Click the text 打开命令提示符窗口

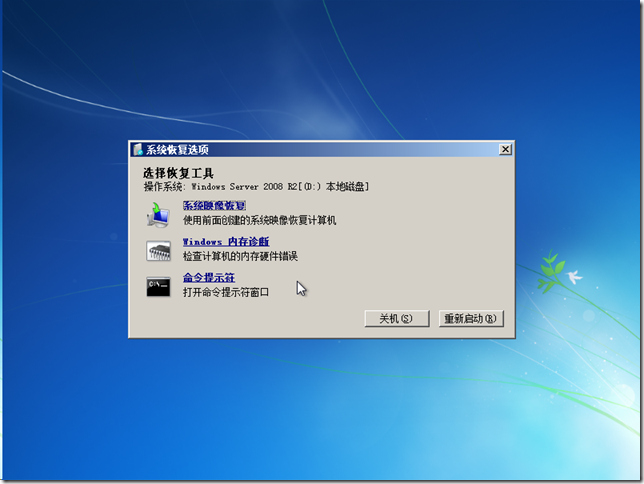coord(226,293)
